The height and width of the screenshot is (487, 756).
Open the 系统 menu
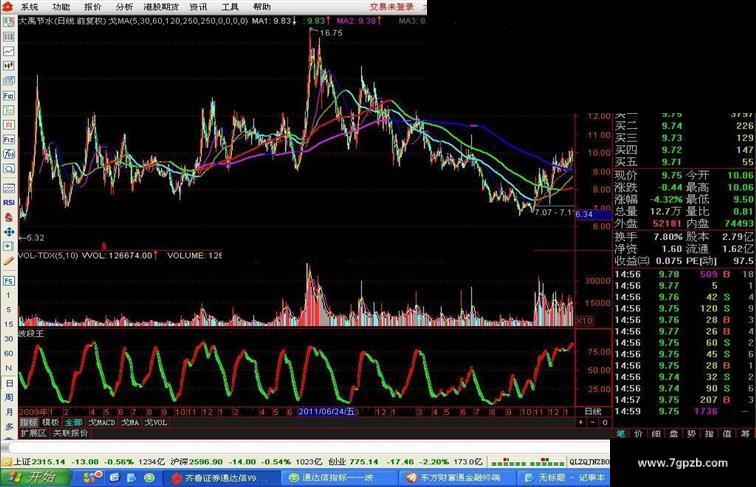pyautogui.click(x=29, y=7)
